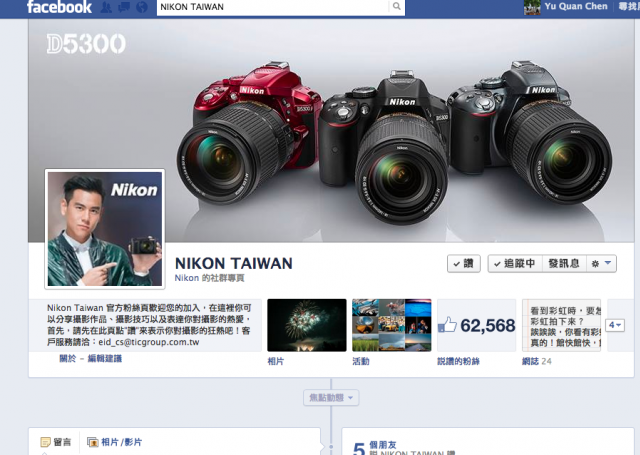Image resolution: width=640 pixels, height=455 pixels.
Task: Open the notifications globe icon
Action: point(142,7)
